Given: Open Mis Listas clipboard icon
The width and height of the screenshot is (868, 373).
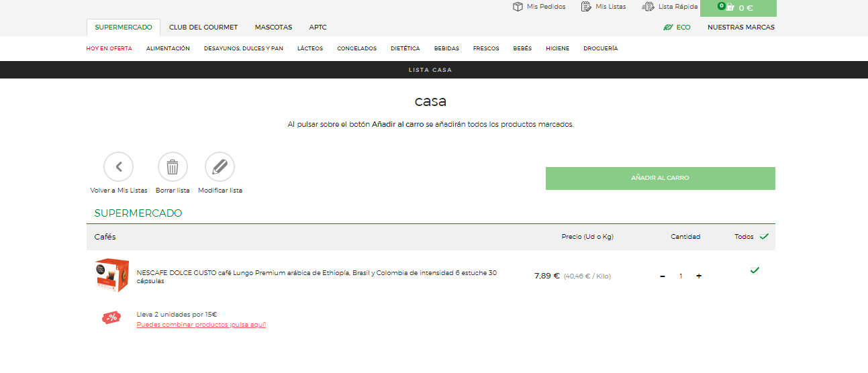Looking at the screenshot, I should (x=586, y=7).
